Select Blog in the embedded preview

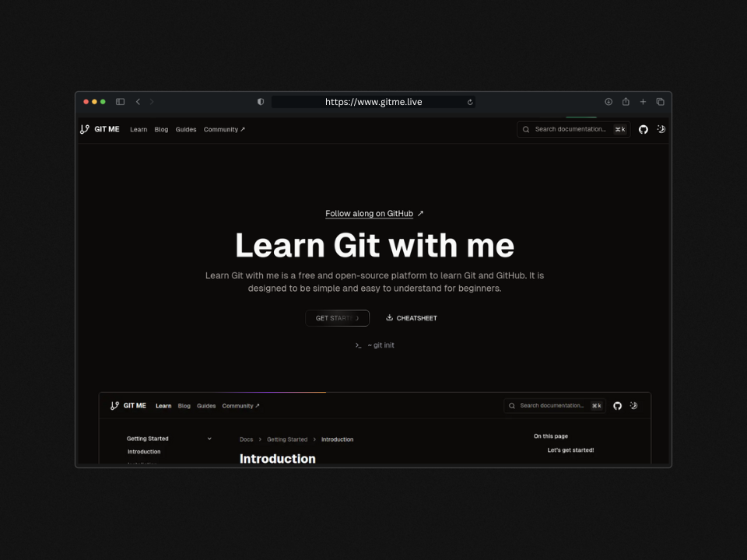point(184,406)
